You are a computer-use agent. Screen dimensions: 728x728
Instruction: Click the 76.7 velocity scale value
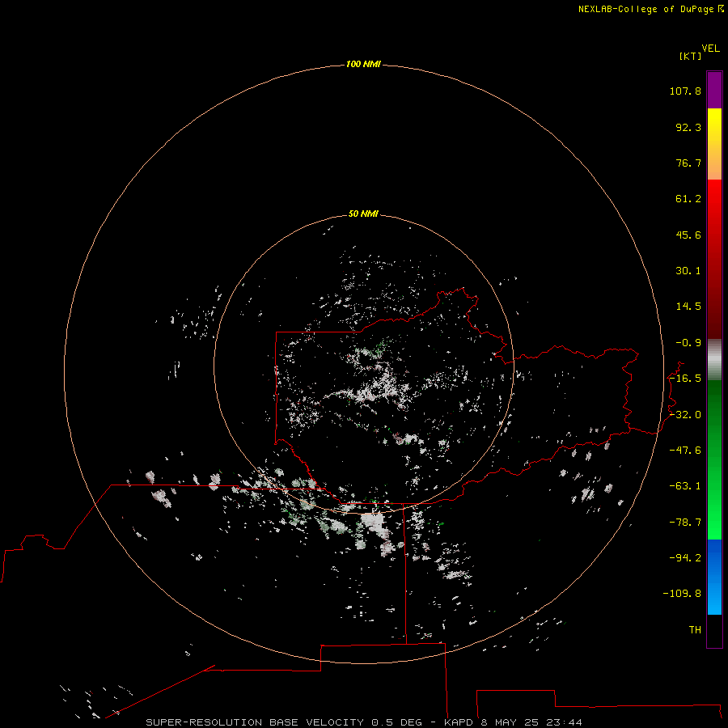pyautogui.click(x=688, y=163)
